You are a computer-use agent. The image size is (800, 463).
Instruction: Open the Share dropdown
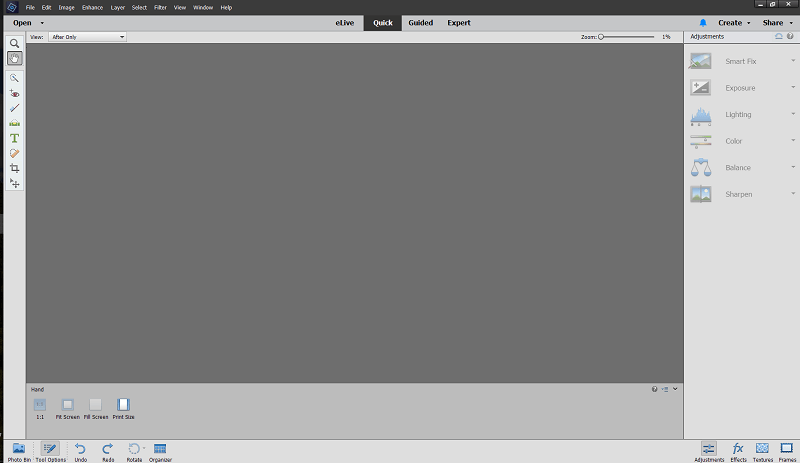tap(778, 23)
